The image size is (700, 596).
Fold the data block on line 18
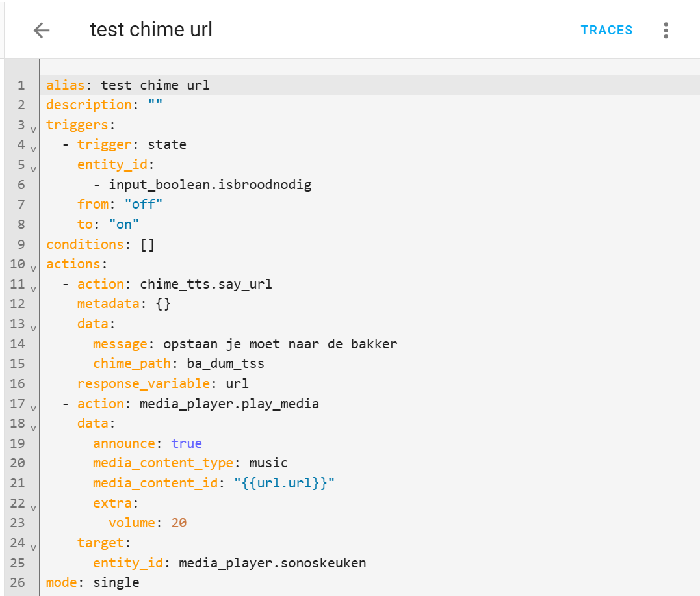click(34, 428)
